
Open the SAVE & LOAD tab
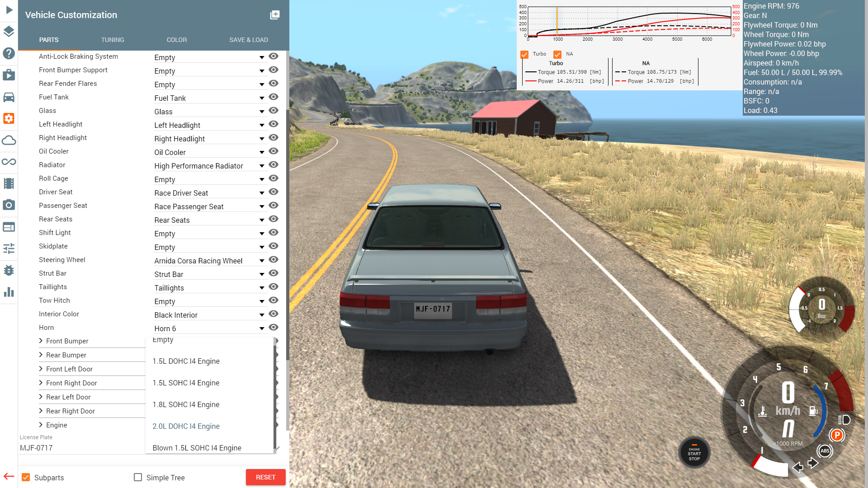pyautogui.click(x=248, y=40)
